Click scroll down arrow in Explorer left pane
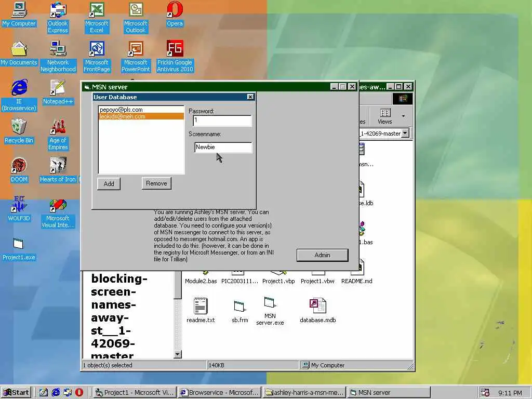The image size is (532, 399). [178, 354]
